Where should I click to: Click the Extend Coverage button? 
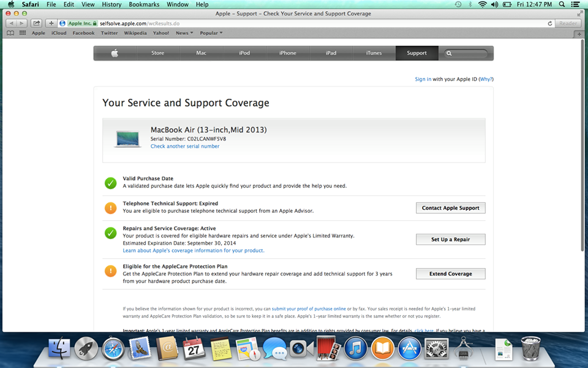[x=450, y=274]
